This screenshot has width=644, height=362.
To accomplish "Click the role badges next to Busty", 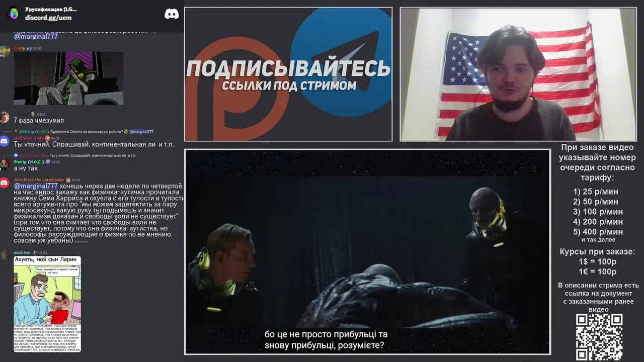I will click(29, 48).
